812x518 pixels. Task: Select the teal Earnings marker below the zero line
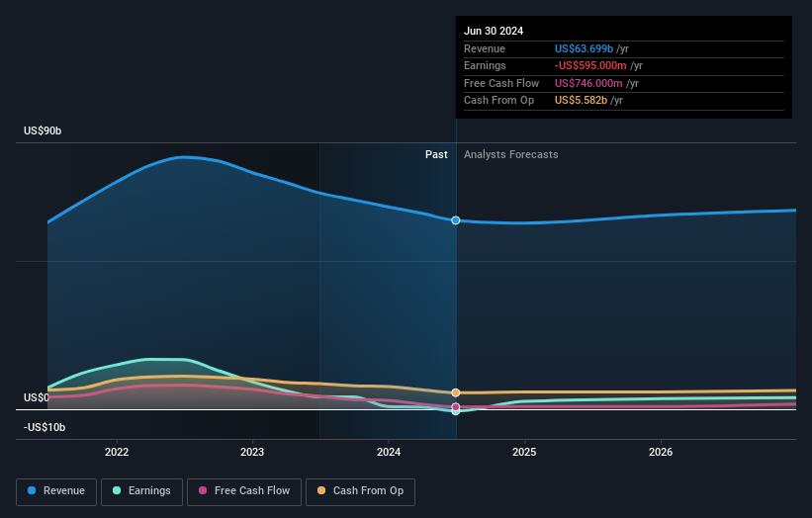[x=456, y=412]
